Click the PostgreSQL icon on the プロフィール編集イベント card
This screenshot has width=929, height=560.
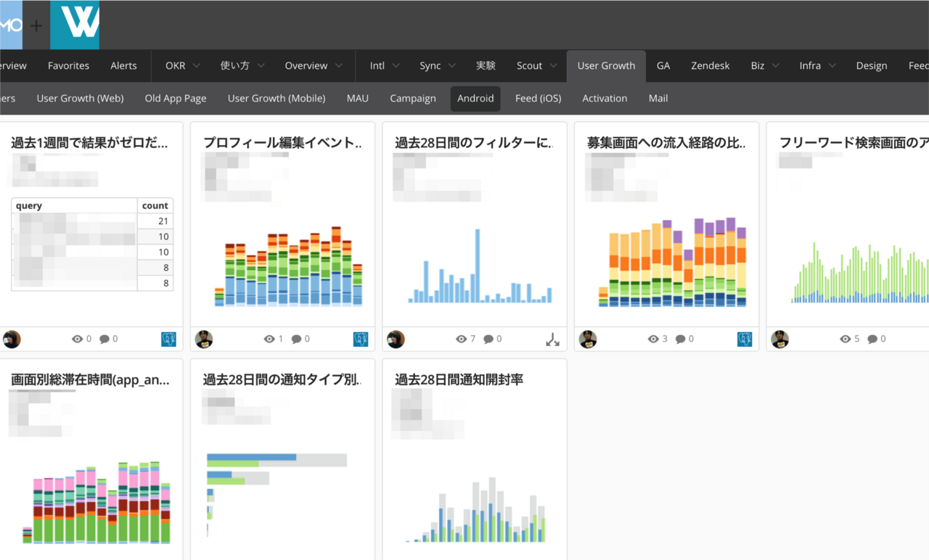pyautogui.click(x=361, y=339)
